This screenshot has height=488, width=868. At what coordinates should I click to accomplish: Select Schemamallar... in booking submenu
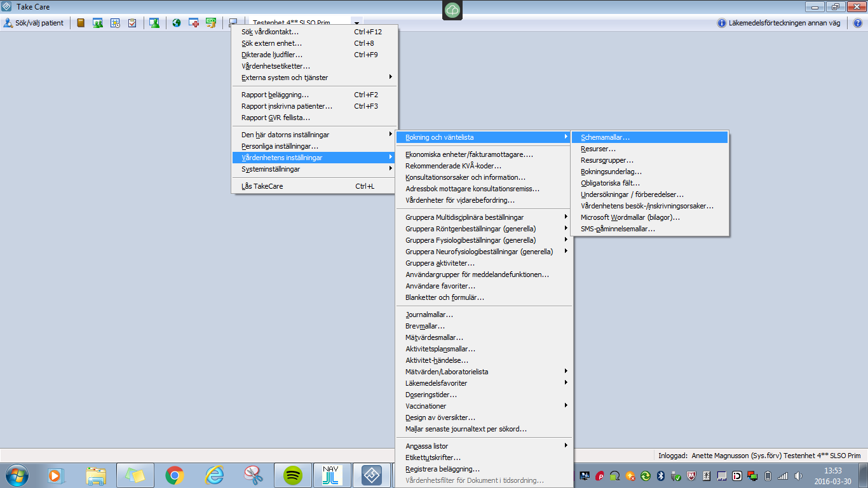[x=650, y=137]
